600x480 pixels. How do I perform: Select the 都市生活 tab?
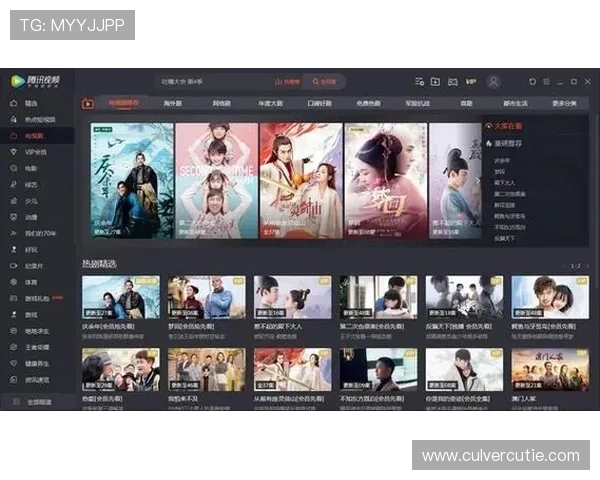click(515, 103)
